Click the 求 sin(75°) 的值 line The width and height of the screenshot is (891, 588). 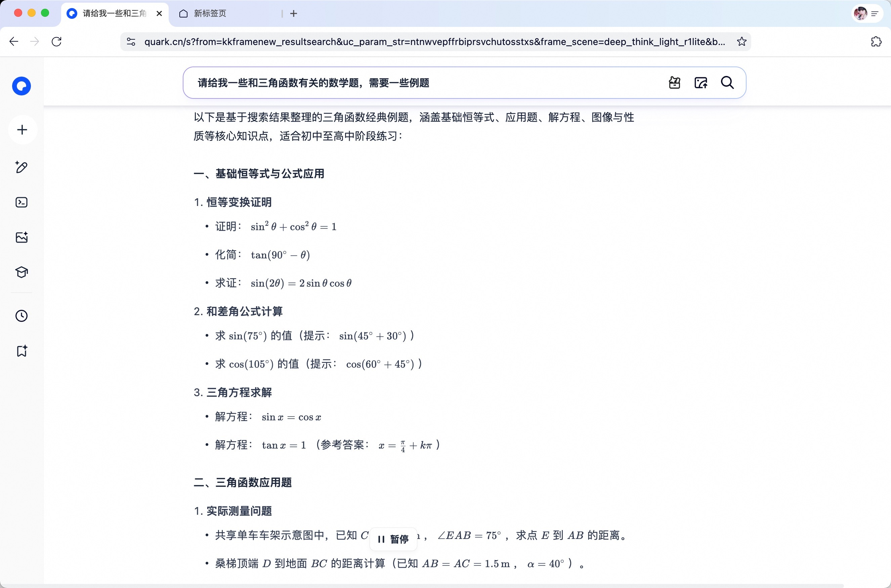[314, 336]
